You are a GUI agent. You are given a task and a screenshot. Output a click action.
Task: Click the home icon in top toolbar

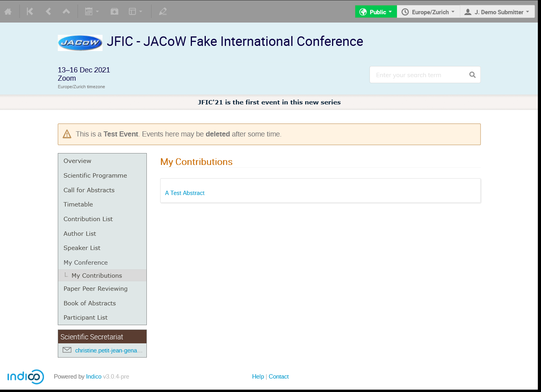[x=8, y=11]
